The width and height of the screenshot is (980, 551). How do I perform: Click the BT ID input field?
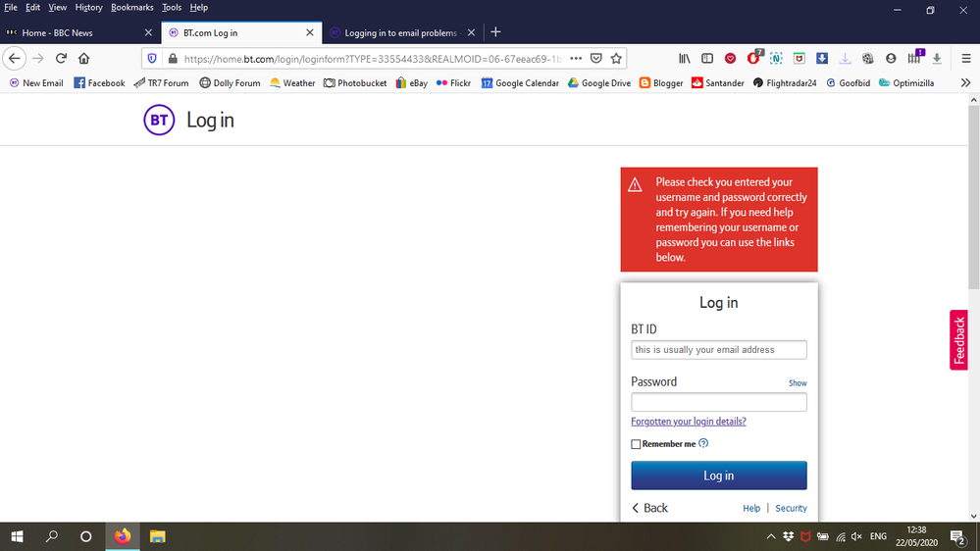(x=718, y=350)
